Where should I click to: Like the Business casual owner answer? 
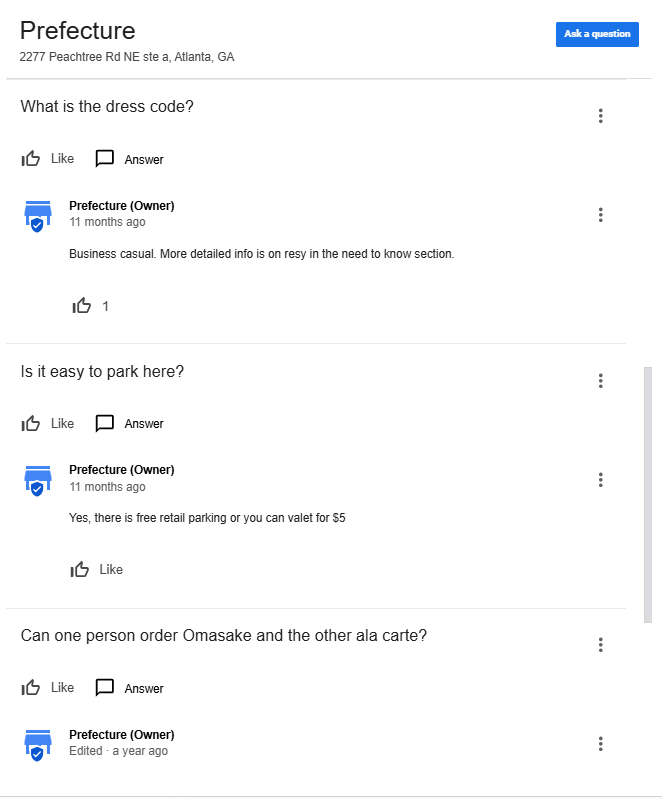coord(82,306)
